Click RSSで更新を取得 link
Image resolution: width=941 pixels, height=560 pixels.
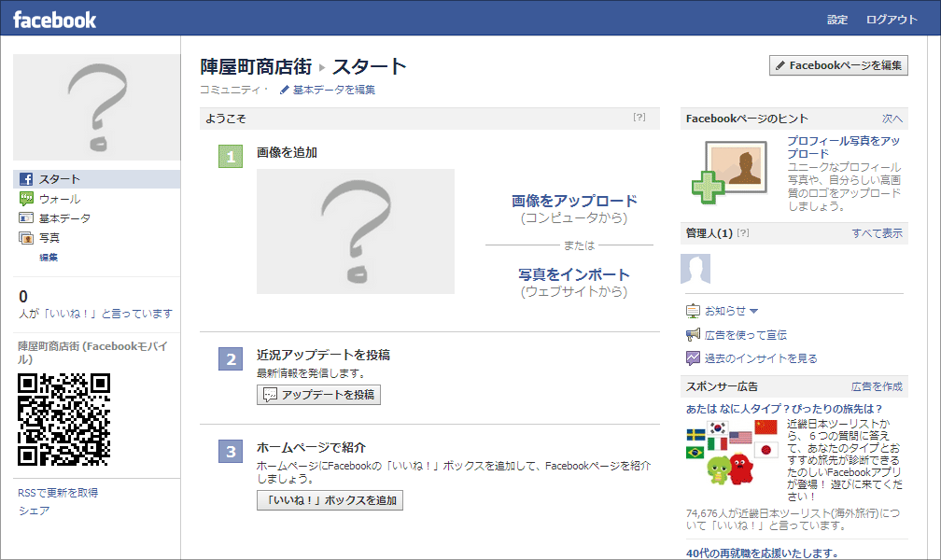tap(58, 493)
